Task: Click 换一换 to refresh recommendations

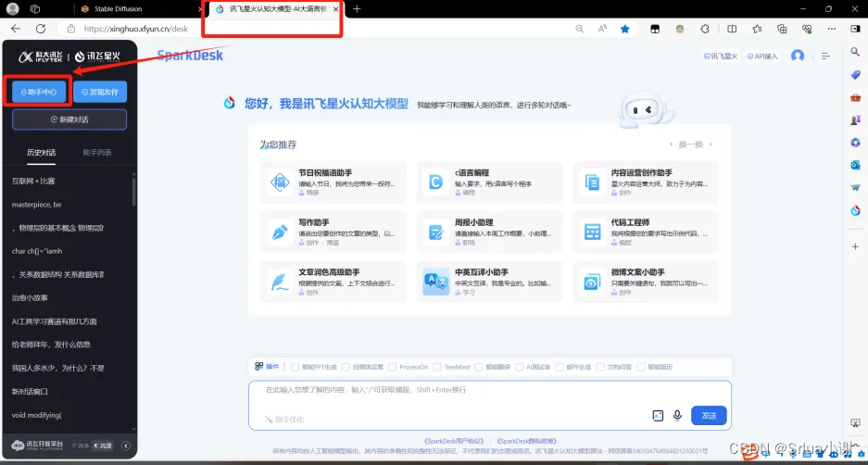Action: click(691, 145)
